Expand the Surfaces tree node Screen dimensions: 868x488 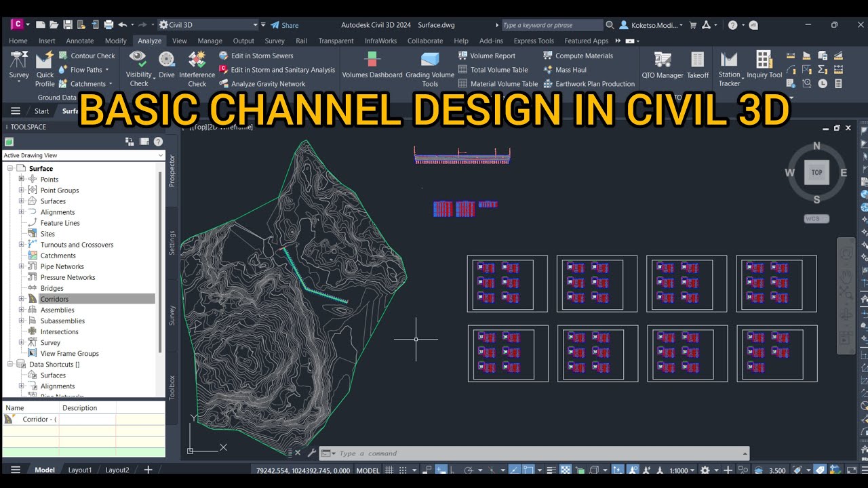(22, 201)
